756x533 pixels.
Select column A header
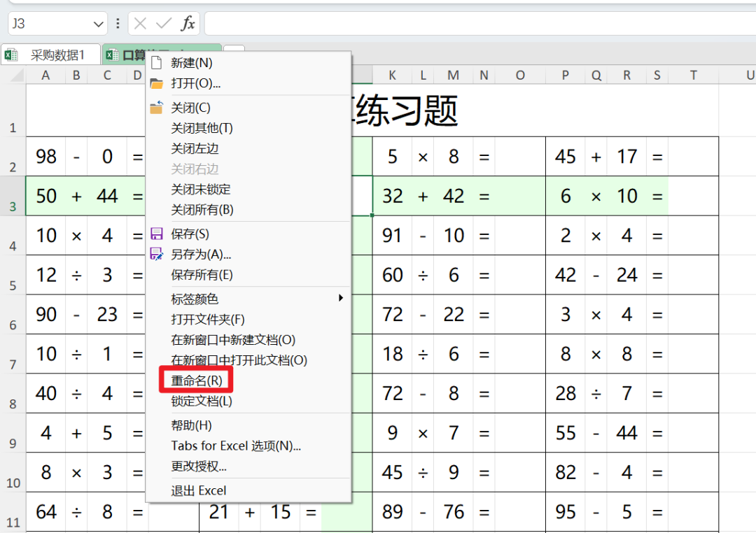45,75
